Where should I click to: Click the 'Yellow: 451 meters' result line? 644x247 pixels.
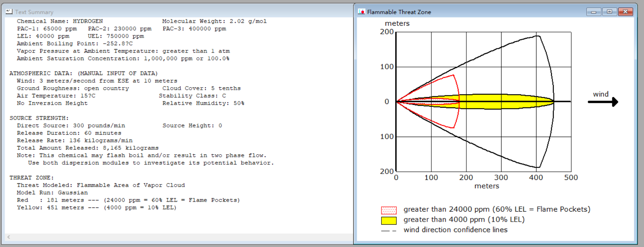pos(97,208)
